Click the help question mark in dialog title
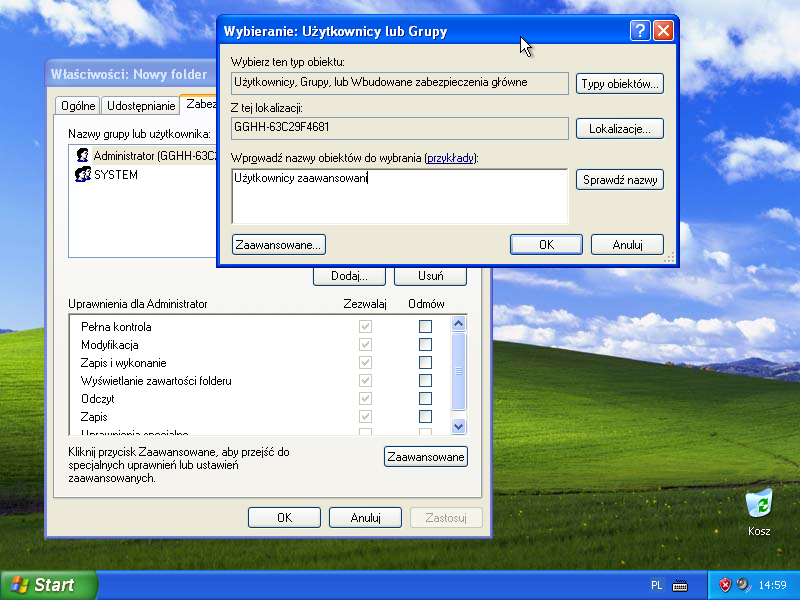The image size is (800, 600). click(x=640, y=31)
